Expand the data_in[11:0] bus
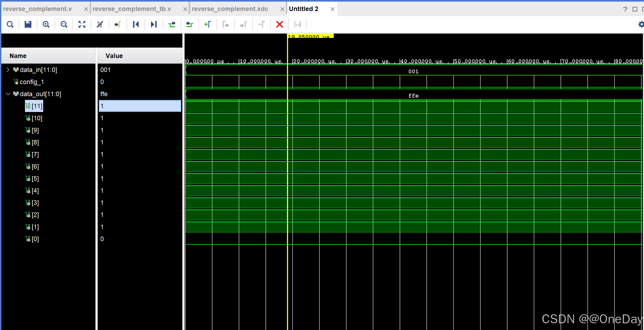The width and height of the screenshot is (644, 330). [x=8, y=70]
